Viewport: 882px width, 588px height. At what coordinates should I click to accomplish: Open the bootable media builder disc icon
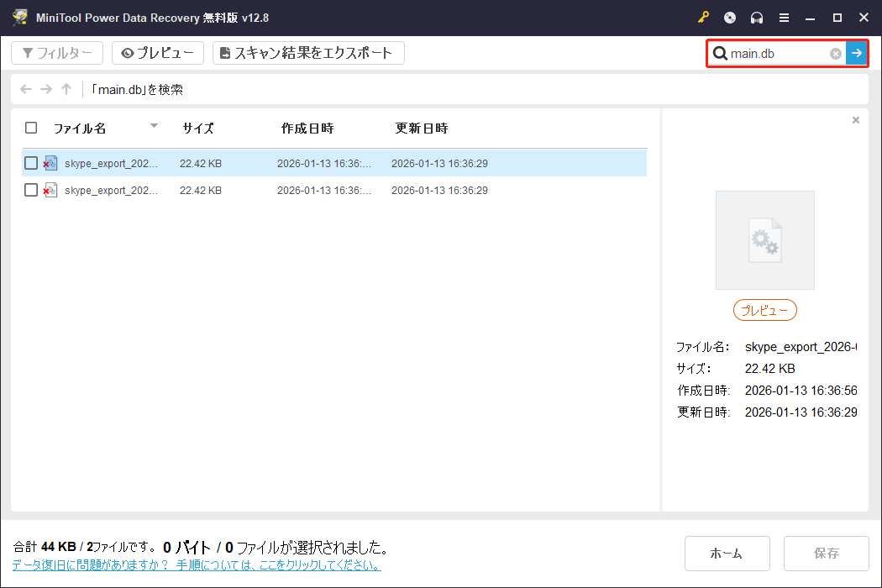point(727,17)
